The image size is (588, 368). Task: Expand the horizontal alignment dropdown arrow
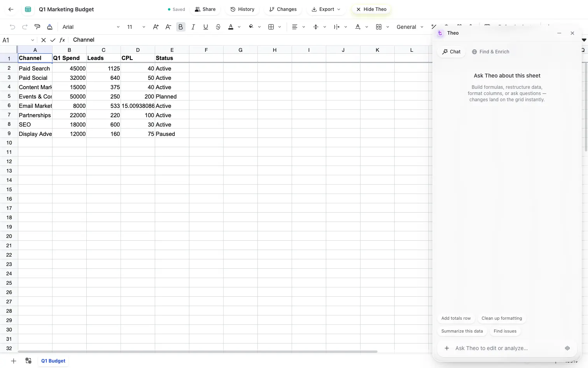(304, 27)
